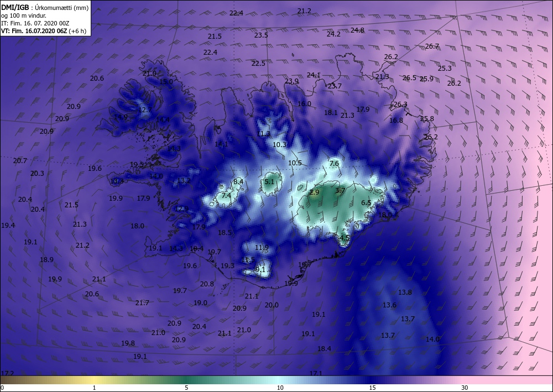The width and height of the screenshot is (553, 392).
Task: Click the 19.5 value on the map
Action: 137,165
